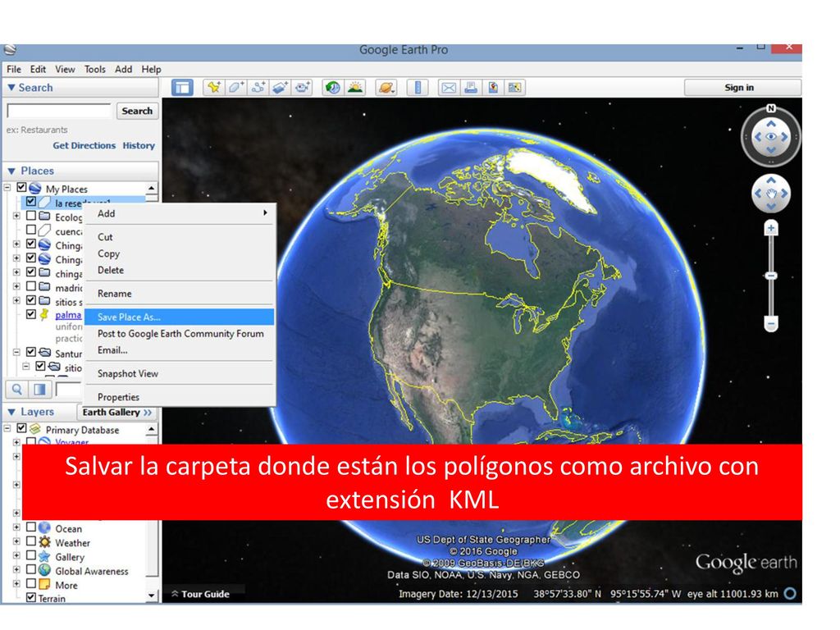Uncheck the My Places checkbox
840x630 pixels.
(22, 188)
